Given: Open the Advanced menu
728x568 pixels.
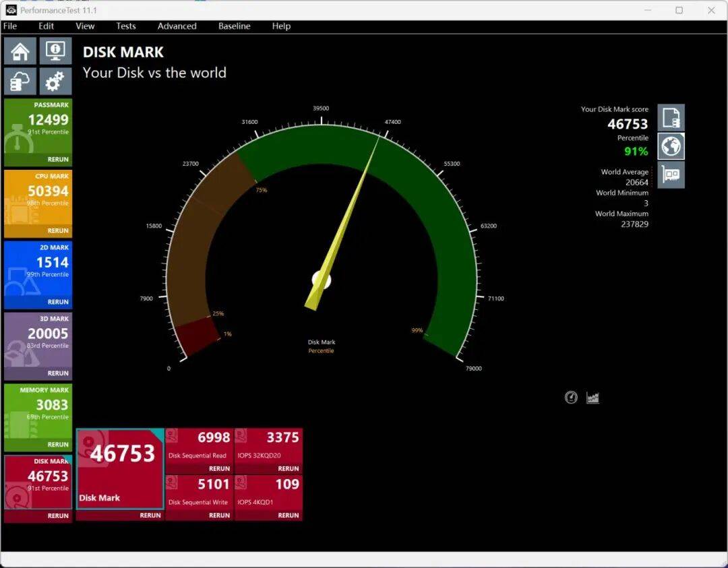Looking at the screenshot, I should pos(177,26).
